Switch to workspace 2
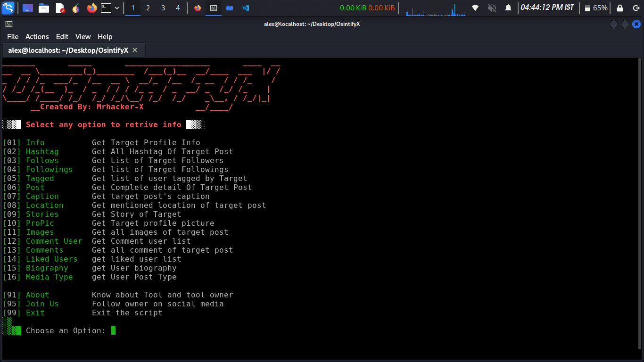 [148, 8]
